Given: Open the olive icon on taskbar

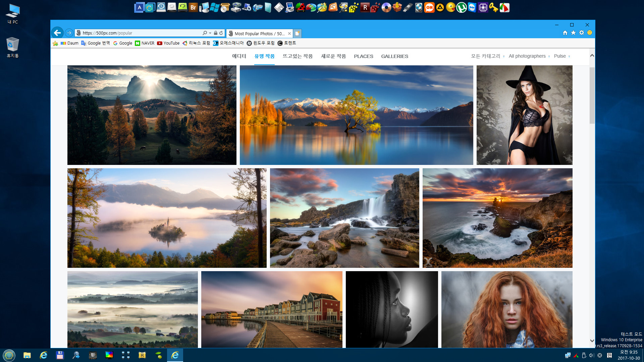Looking at the screenshot, I should [159, 355].
